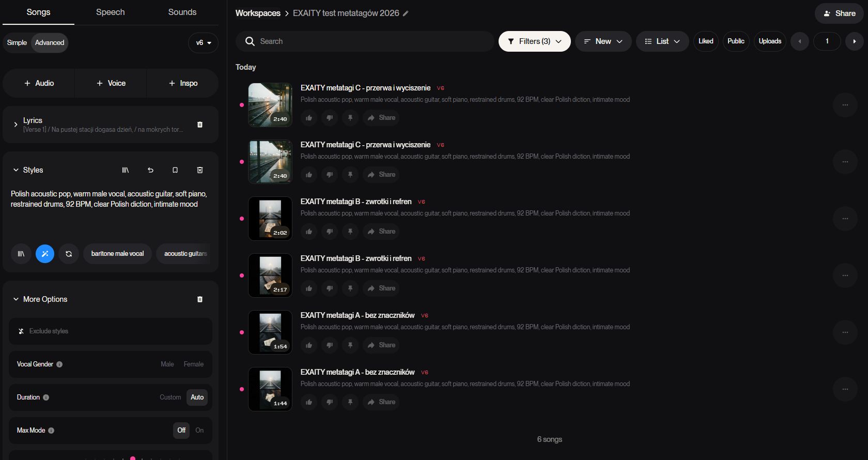Open the List view dropdown
The image size is (868, 460).
click(662, 41)
